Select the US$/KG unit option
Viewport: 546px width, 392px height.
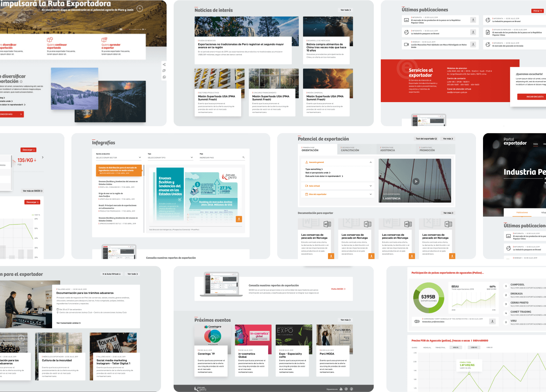(x=474, y=348)
